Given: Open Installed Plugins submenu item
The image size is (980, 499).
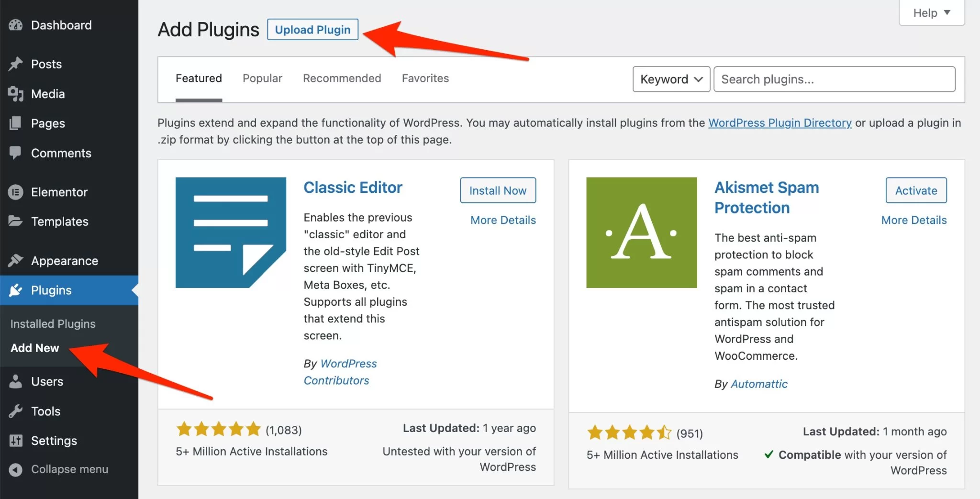Looking at the screenshot, I should click(53, 324).
